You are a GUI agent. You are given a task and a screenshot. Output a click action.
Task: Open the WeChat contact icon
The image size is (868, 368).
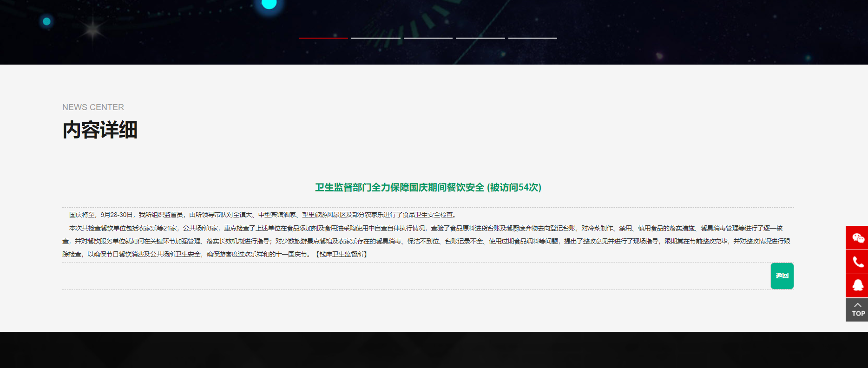click(x=857, y=238)
